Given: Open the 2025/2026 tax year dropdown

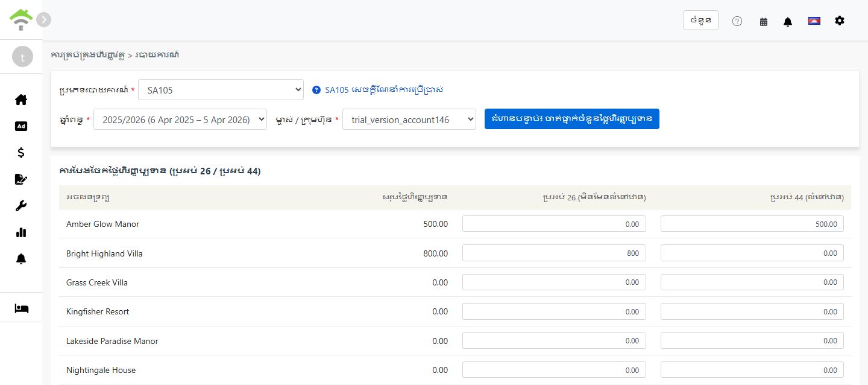Looking at the screenshot, I should (180, 119).
